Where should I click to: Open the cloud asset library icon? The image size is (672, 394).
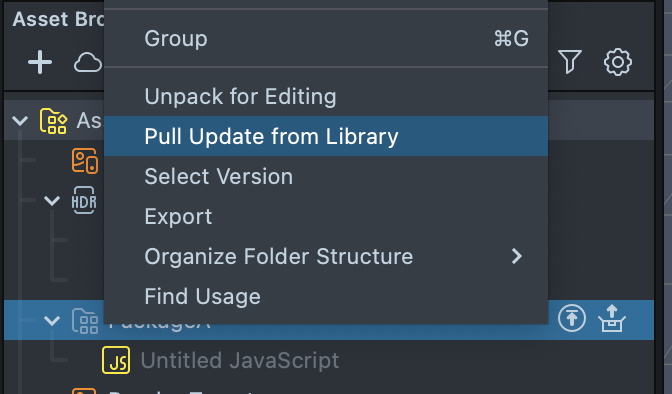click(x=88, y=63)
